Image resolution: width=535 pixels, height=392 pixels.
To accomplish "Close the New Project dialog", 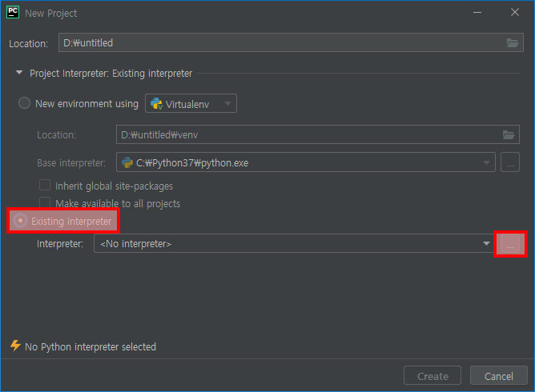I will click(515, 12).
